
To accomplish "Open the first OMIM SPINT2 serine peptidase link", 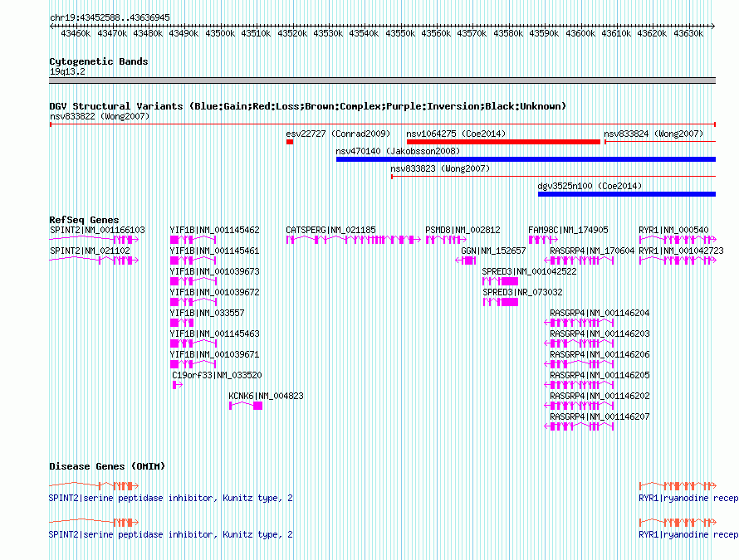I will [170, 498].
